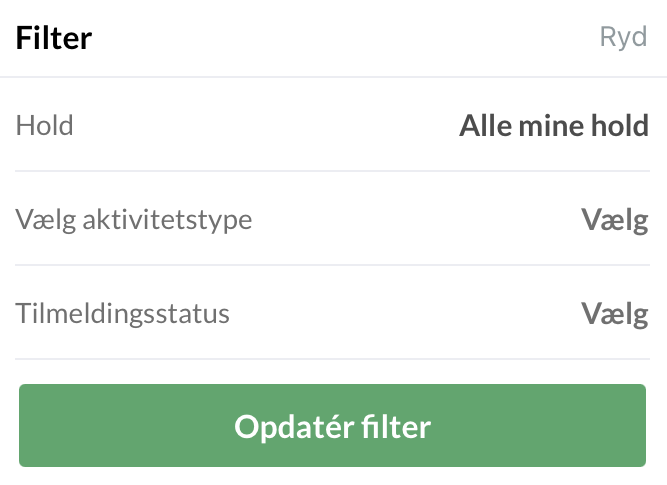Screen dimensions: 667x485
Task: Choose an activity type via its Vælg value
Action: [614, 219]
